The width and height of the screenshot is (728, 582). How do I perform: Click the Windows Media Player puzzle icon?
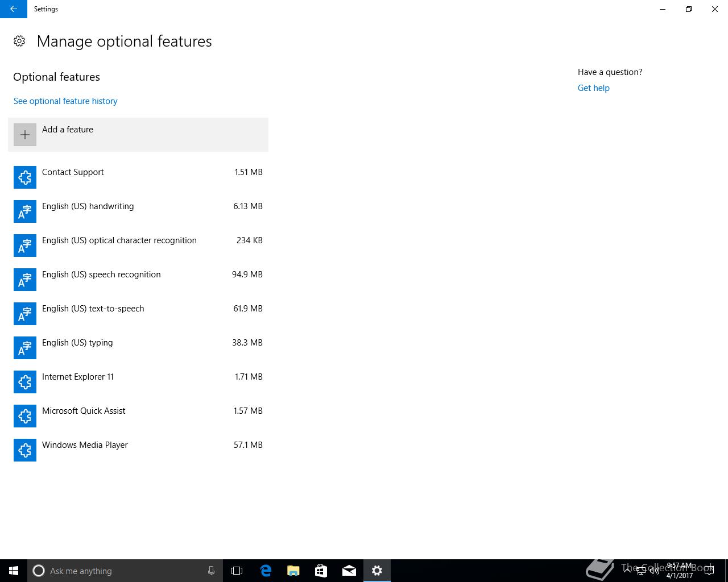coord(25,450)
